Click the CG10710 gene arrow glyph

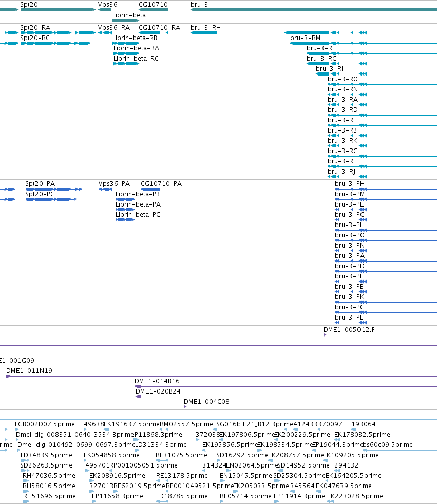click(153, 10)
